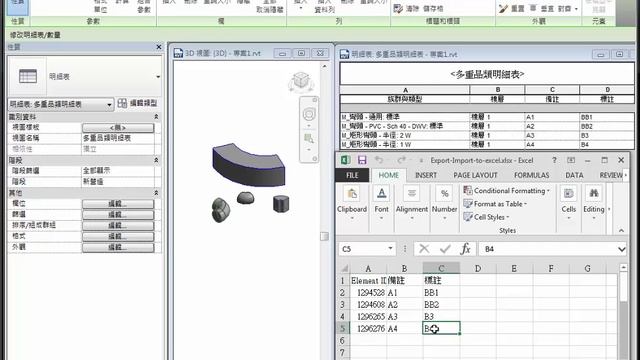Expand the Excel formula bar
Image resolution: width=640 pixels, height=360 pixels.
[x=621, y=249]
